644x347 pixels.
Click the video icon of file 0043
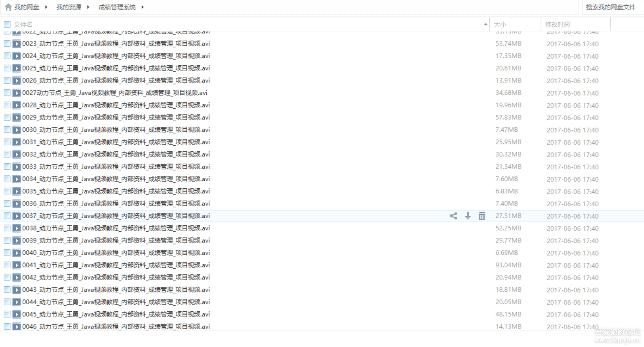[16, 290]
